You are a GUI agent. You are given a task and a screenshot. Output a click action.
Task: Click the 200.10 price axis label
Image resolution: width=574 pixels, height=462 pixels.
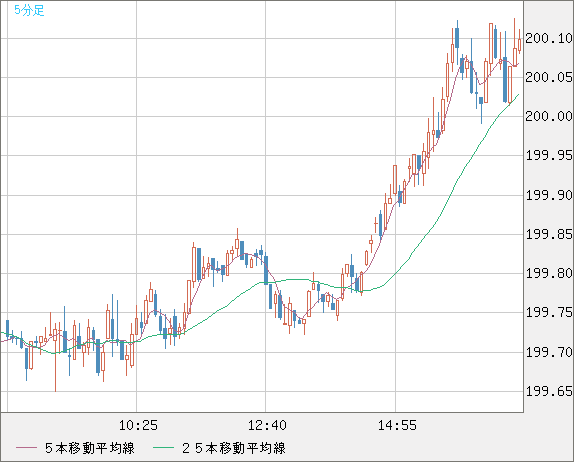click(549, 38)
